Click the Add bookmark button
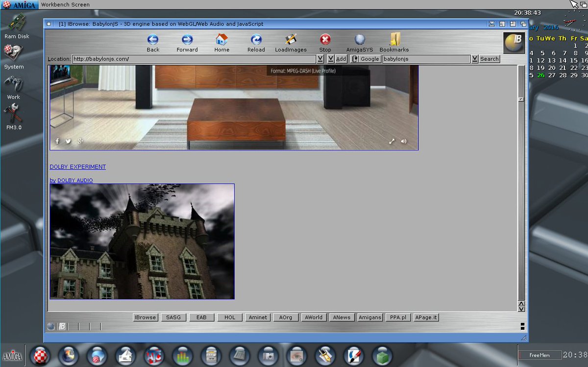 (x=341, y=59)
